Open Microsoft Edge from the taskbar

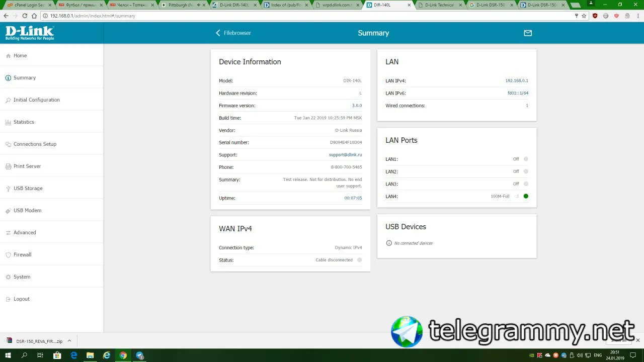(x=74, y=355)
